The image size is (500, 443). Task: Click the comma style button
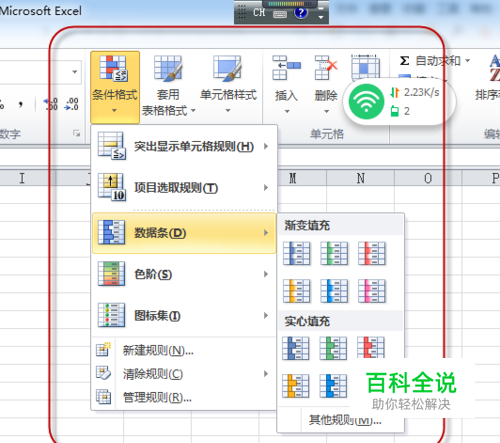21,104
